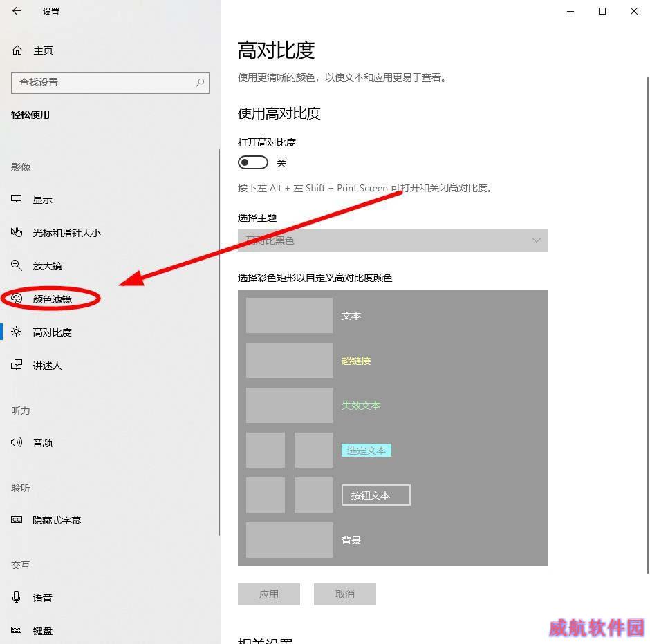Click the 轻松使用 heading
This screenshot has height=644, width=650.
[30, 115]
